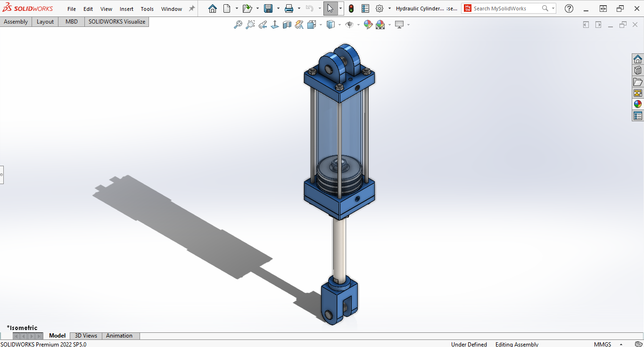Expand the View Orientation dropdown arrow

[x=321, y=25]
